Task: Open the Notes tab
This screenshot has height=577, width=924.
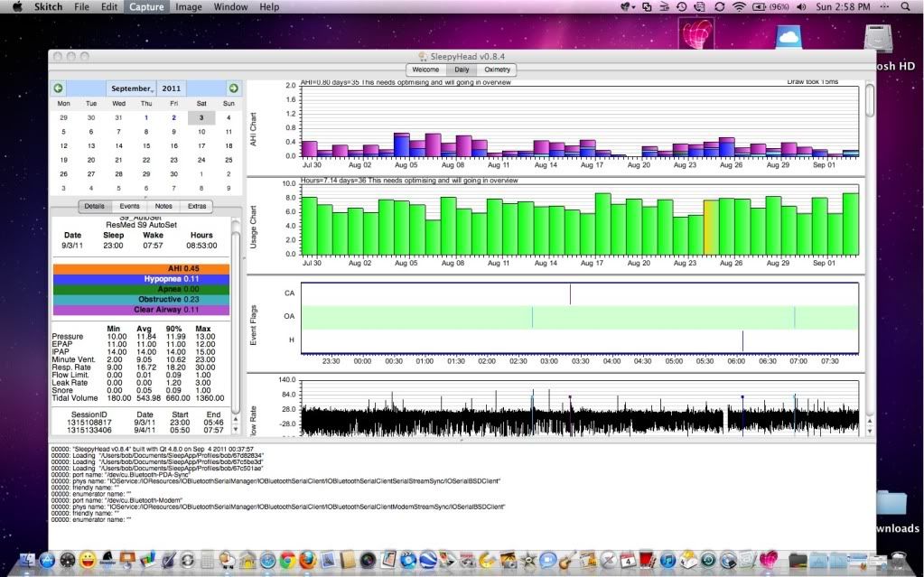Action: [163, 206]
